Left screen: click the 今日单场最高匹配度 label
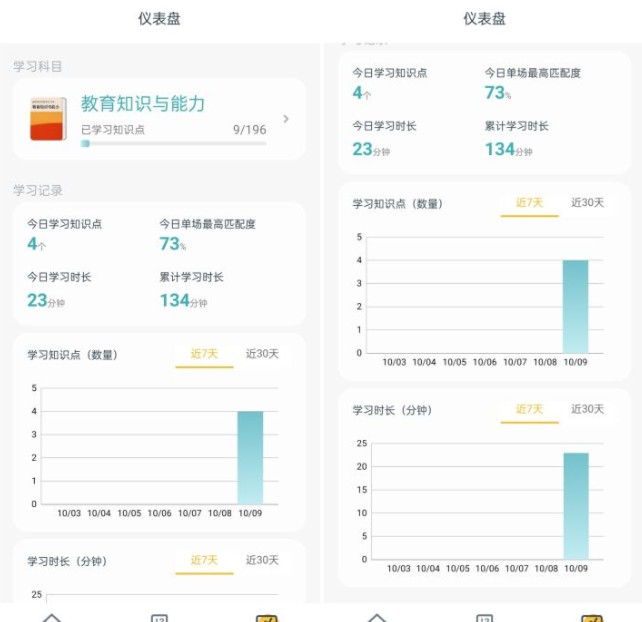 click(x=207, y=224)
